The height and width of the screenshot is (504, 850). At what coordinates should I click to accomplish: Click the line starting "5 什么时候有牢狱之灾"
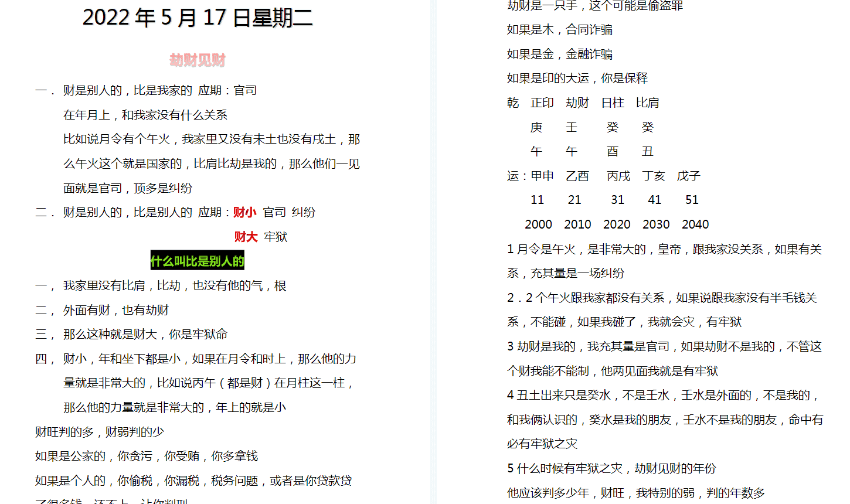[x=611, y=468]
